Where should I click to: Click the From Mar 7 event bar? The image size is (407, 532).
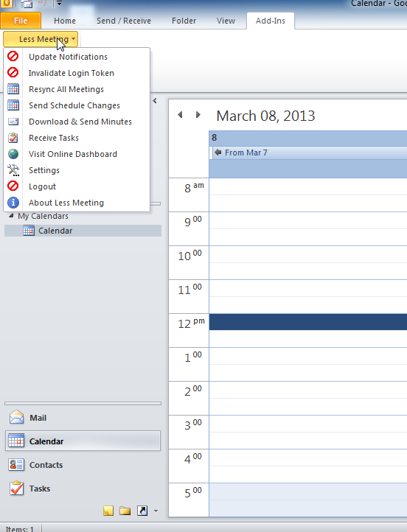click(x=309, y=153)
